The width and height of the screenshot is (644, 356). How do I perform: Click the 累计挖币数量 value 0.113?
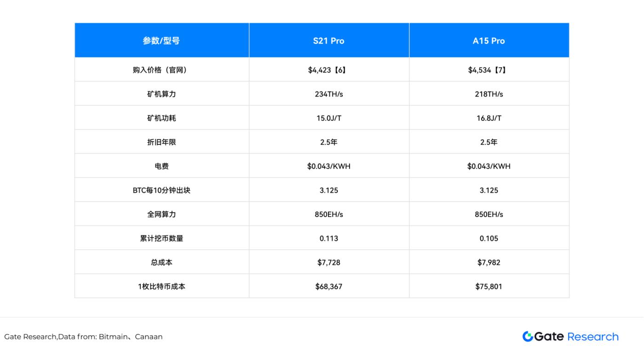[x=328, y=238]
